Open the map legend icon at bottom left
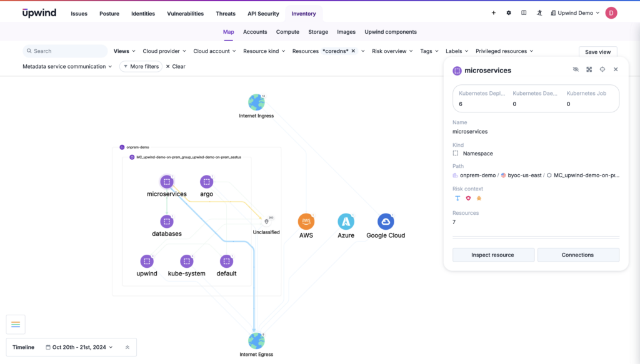Viewport: 640px width, 364px height. point(15,324)
